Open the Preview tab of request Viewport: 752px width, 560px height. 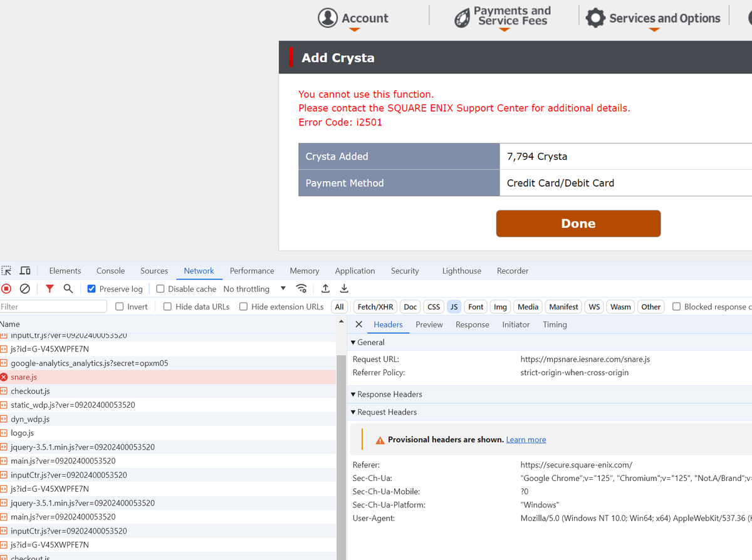[x=429, y=324]
